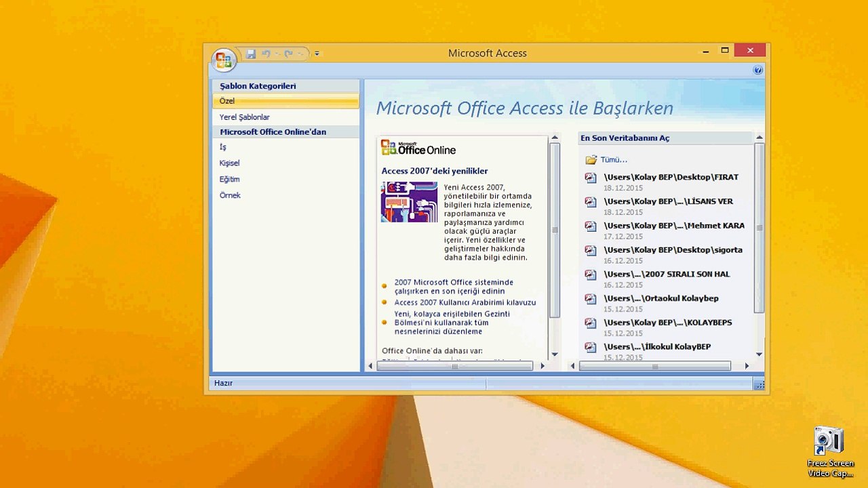Open Freez Screen Video Capture desktop shortcut
Viewport: 868px width, 488px height.
click(830, 452)
